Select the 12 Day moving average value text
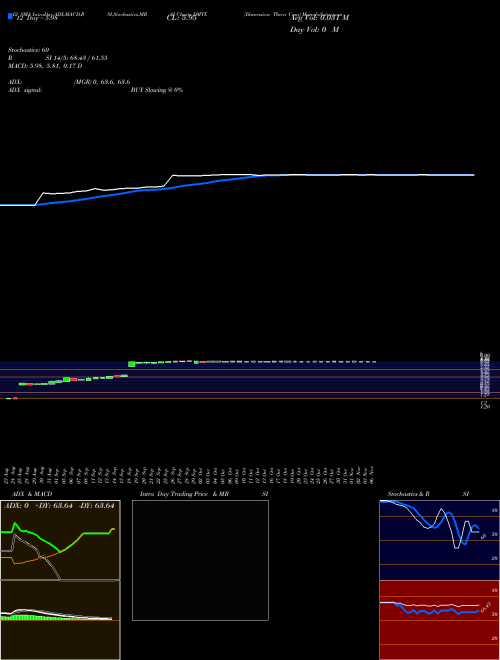Screen dimensions: 500x660 pos(35,18)
